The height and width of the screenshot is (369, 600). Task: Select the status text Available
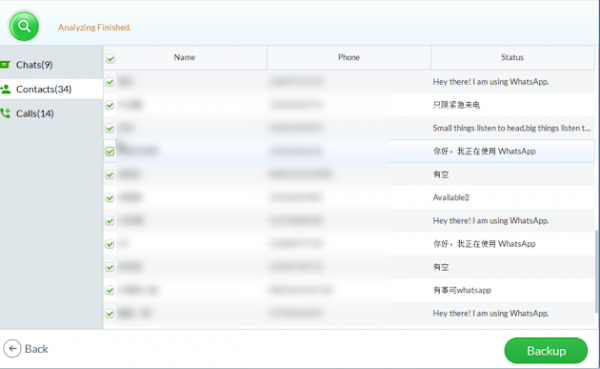(x=451, y=198)
